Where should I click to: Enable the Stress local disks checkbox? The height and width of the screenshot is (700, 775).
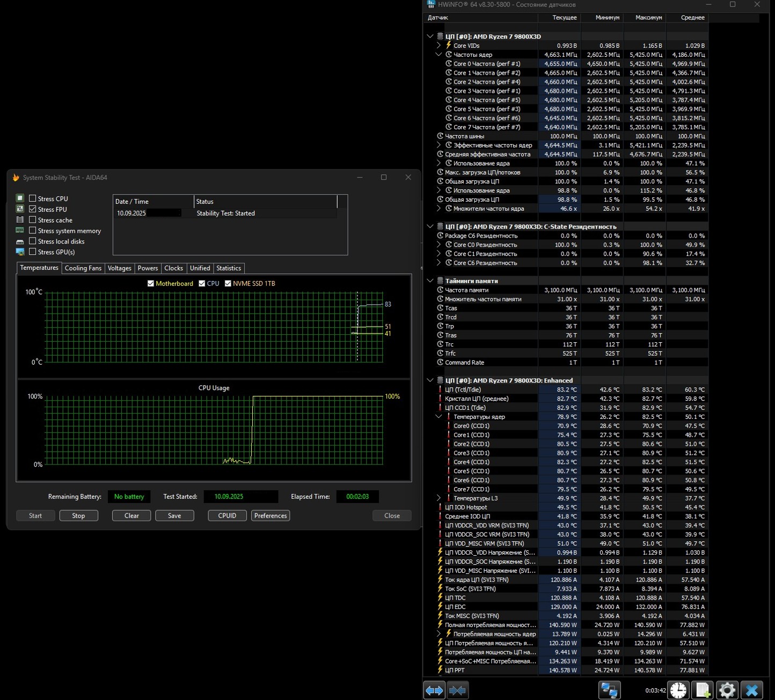pos(32,241)
